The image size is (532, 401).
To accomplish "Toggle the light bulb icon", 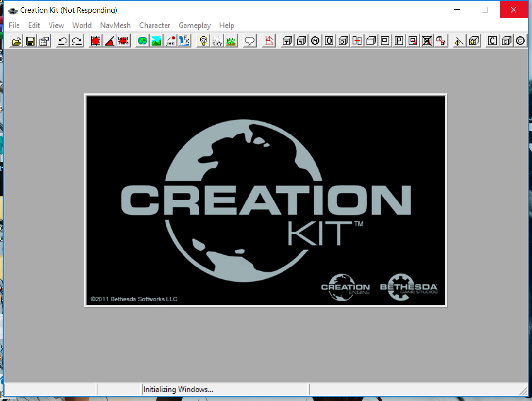I will click(x=203, y=41).
